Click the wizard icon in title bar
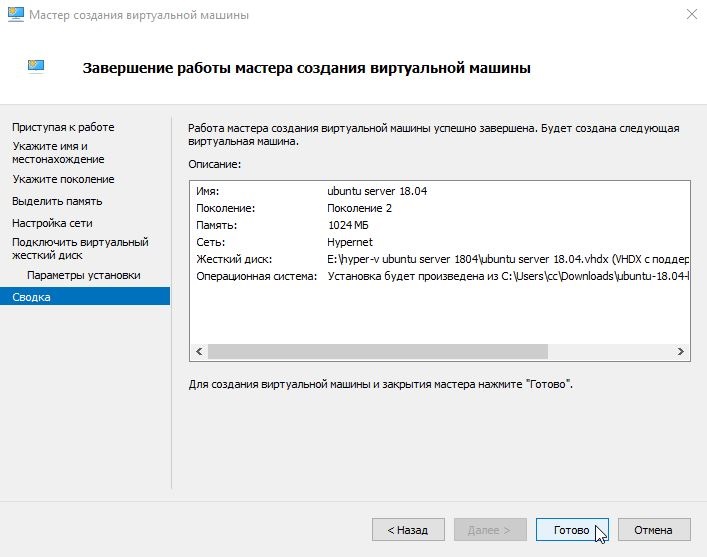The image size is (707, 557). pyautogui.click(x=16, y=14)
